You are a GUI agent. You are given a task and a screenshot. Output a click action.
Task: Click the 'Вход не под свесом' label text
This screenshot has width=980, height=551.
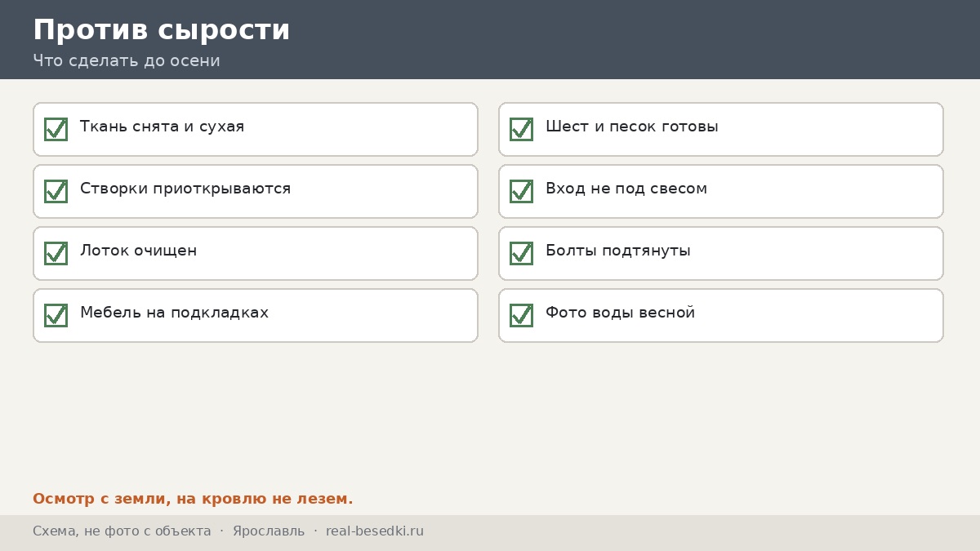[x=626, y=189]
